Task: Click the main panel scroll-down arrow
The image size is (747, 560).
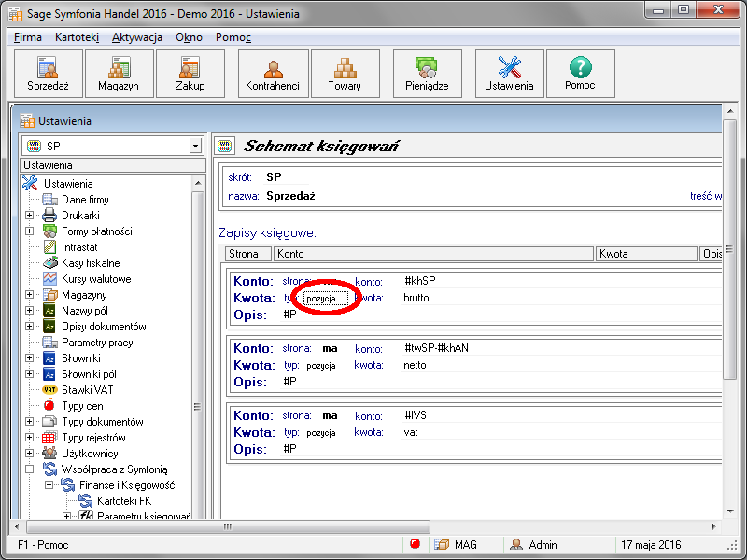Action: pyautogui.click(x=730, y=511)
